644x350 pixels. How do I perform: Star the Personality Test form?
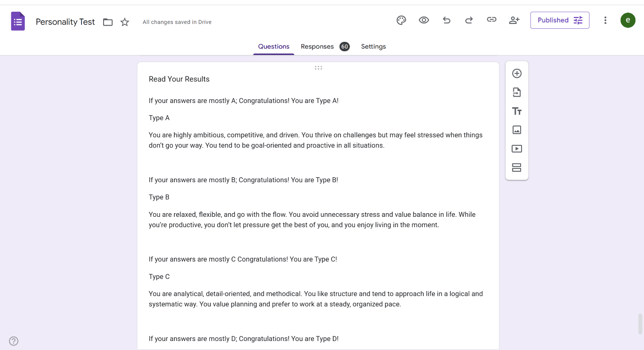pyautogui.click(x=125, y=22)
